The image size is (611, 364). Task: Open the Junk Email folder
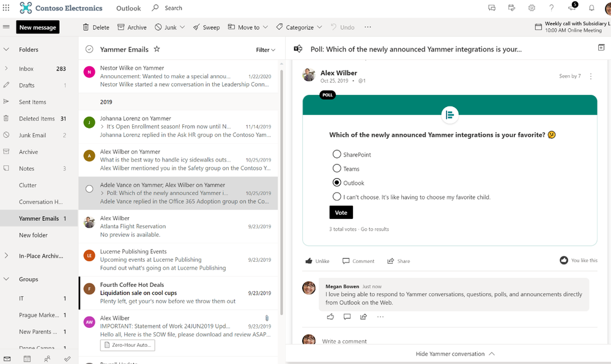point(39,135)
